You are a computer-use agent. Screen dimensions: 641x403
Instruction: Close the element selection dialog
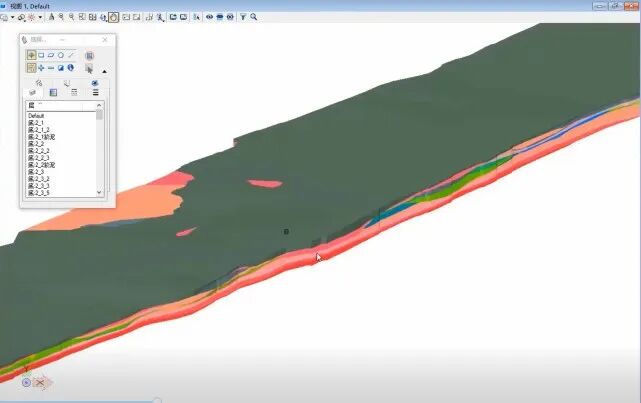pos(105,40)
